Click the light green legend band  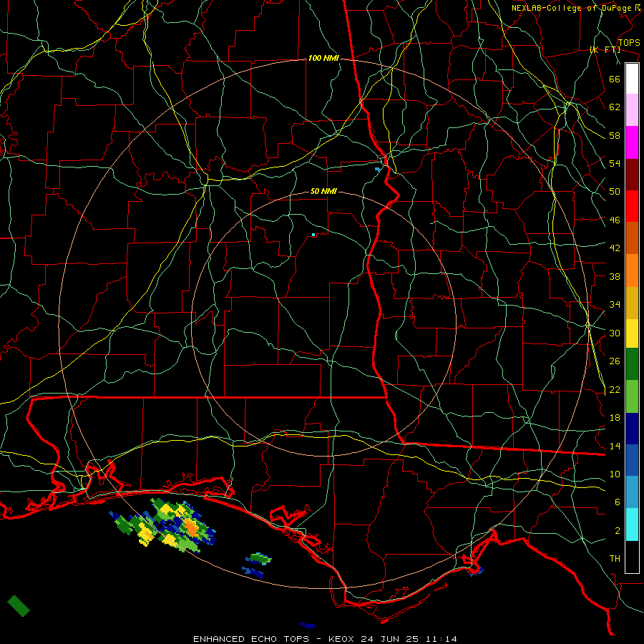632,396
